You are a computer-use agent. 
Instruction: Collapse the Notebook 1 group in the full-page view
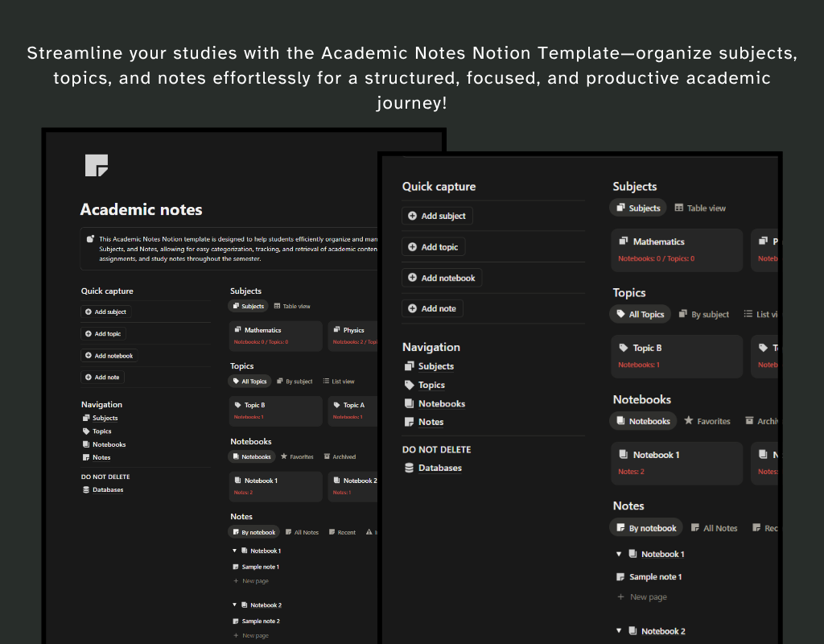[235, 551]
